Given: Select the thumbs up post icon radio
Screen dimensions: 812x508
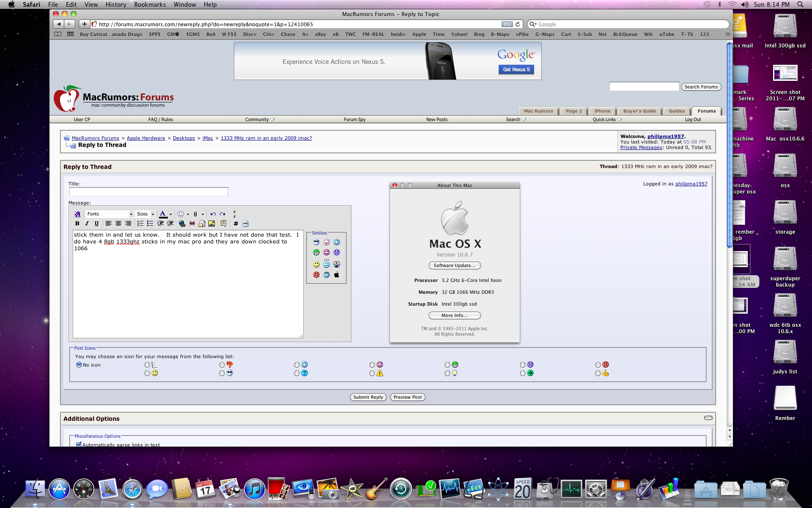Looking at the screenshot, I should 598,373.
